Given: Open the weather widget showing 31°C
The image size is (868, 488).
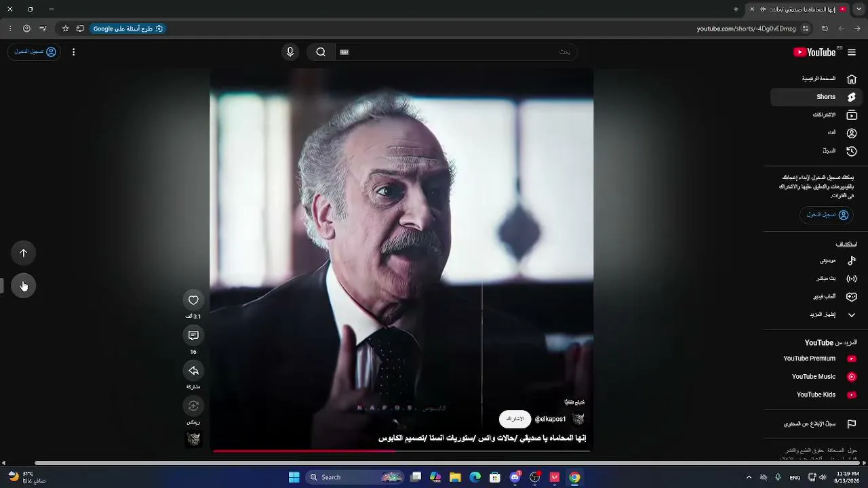Looking at the screenshot, I should [27, 477].
